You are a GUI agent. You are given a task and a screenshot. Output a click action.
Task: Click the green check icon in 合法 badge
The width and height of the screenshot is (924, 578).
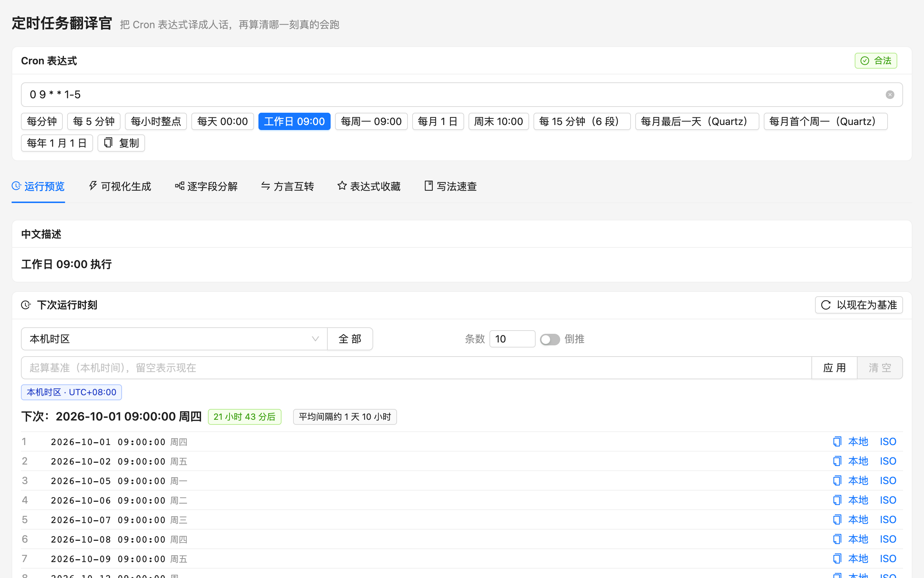click(865, 61)
